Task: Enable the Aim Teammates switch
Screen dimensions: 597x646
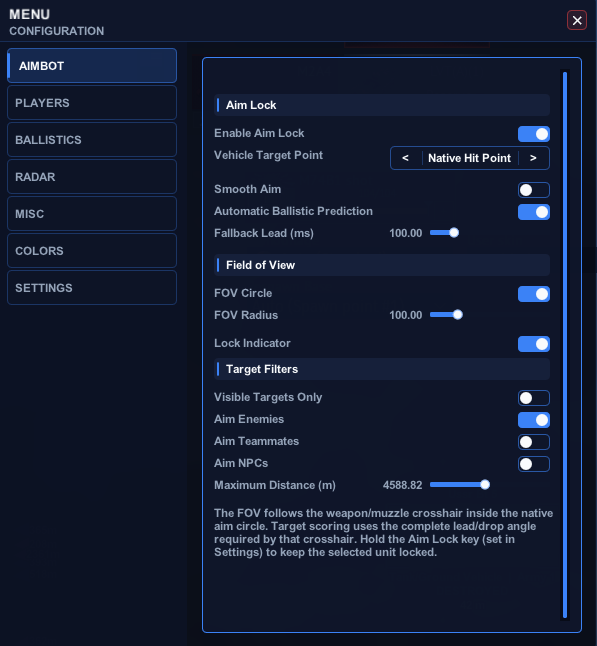Action: click(534, 442)
